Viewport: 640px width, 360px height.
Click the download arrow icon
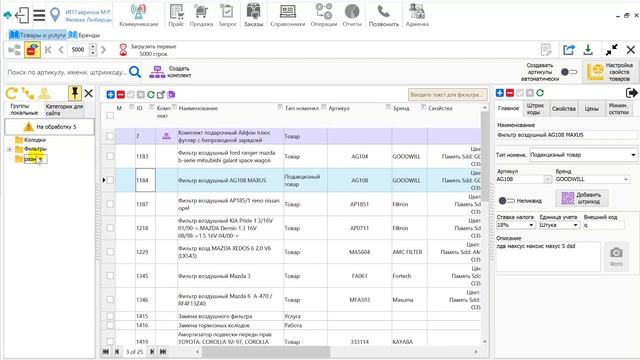pyautogui.click(x=588, y=50)
